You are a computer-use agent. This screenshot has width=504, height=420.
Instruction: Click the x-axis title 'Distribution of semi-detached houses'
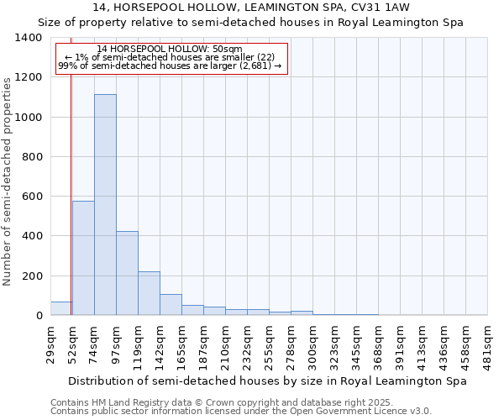click(x=269, y=381)
